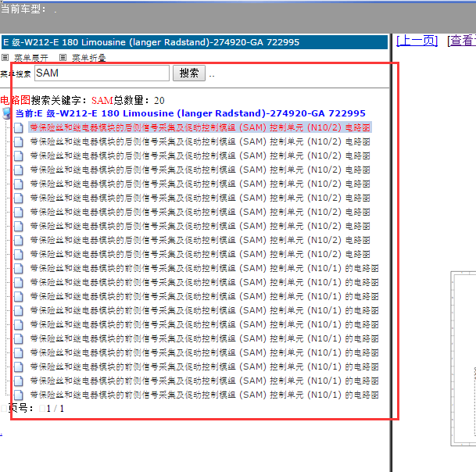Viewport: 476px width, 472px height.
Task: Click the computer icon beside 当前:E 级-W212
Action: pyautogui.click(x=6, y=113)
